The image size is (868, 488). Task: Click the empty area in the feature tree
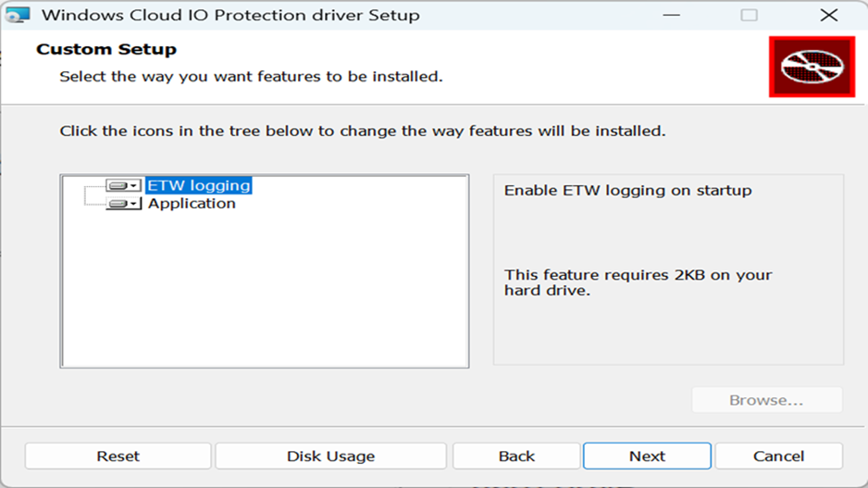coord(264,296)
